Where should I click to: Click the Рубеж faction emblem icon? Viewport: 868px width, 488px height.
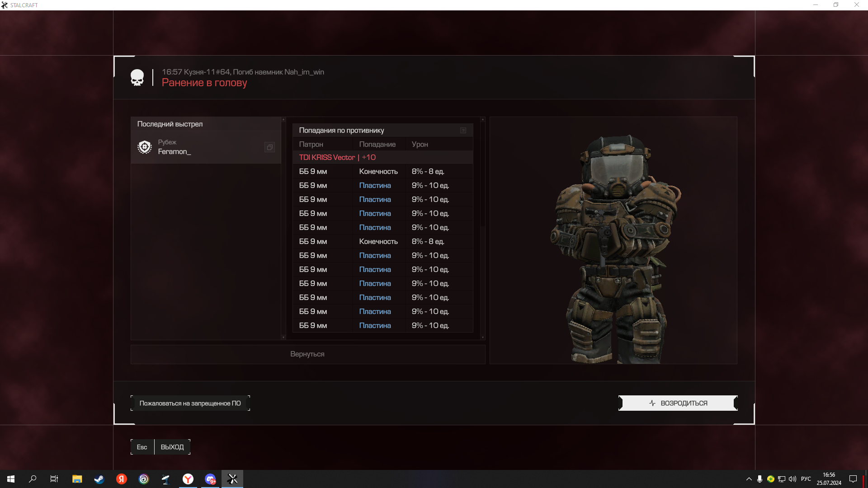coord(145,147)
